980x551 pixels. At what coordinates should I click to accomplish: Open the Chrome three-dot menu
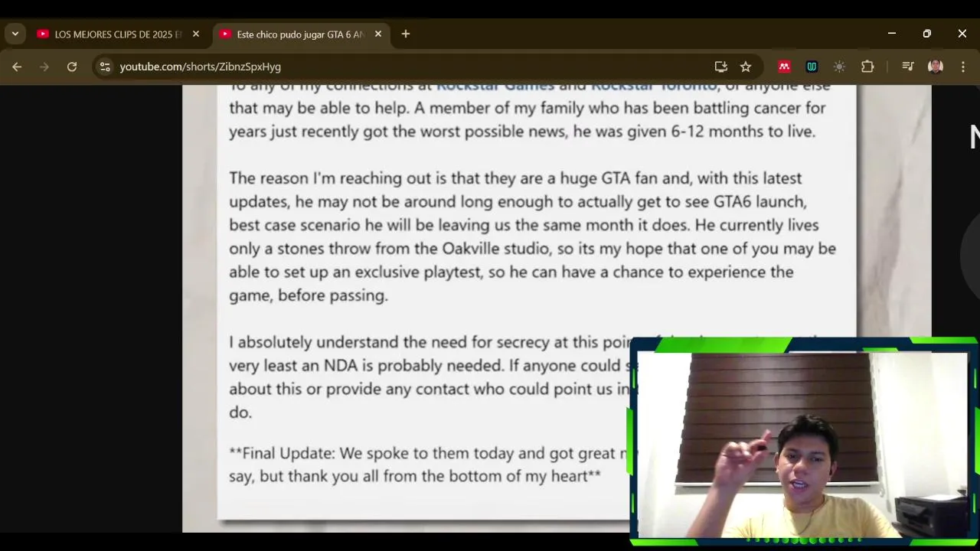tap(963, 67)
